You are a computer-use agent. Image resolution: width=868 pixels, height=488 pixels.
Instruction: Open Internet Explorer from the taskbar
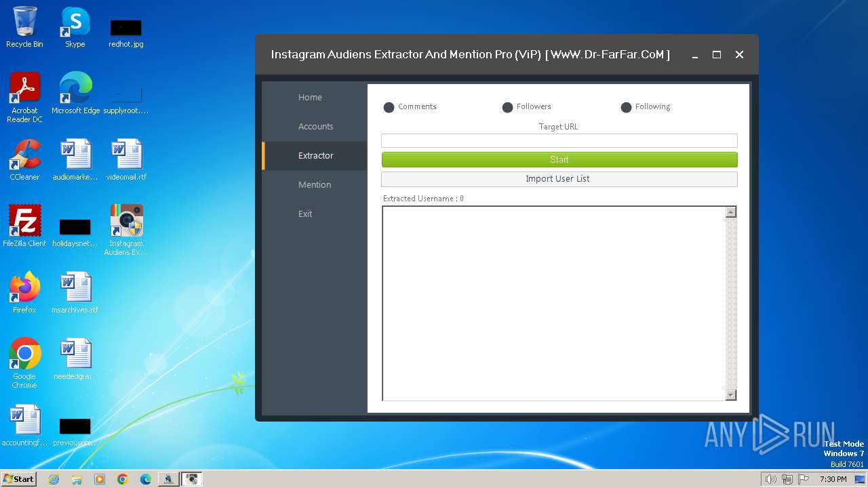(x=54, y=479)
